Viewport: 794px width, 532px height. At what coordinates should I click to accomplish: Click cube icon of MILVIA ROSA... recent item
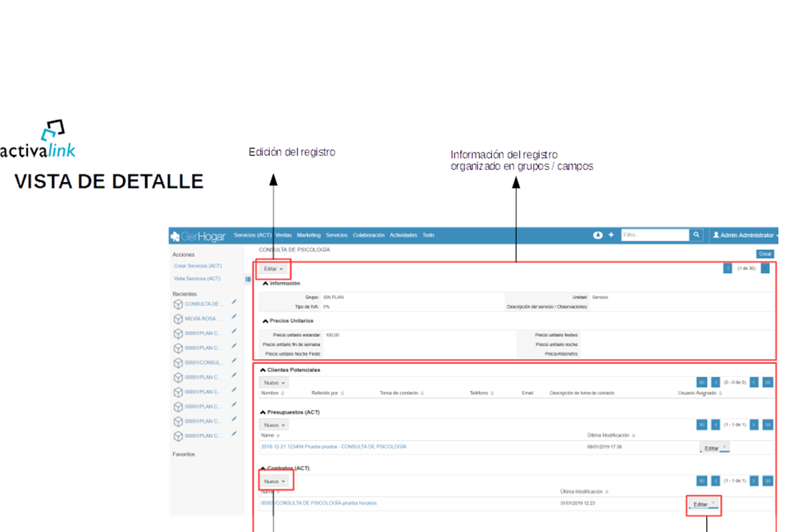tap(178, 319)
